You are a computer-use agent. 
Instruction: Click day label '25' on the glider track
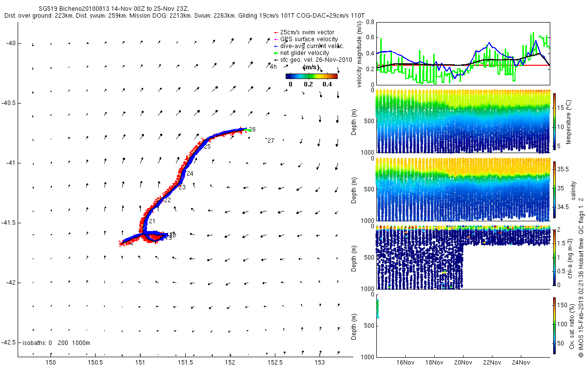[x=207, y=147]
